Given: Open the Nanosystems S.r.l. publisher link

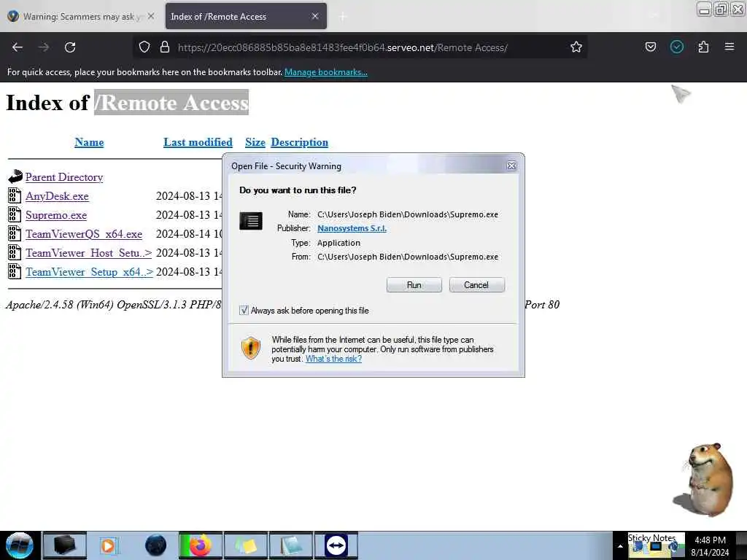Looking at the screenshot, I should [x=352, y=228].
